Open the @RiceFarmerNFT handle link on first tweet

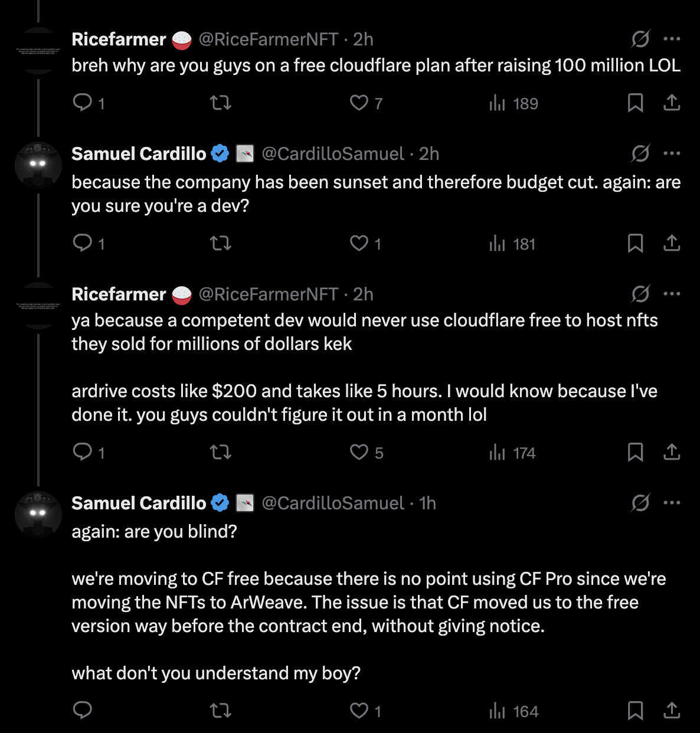point(269,39)
